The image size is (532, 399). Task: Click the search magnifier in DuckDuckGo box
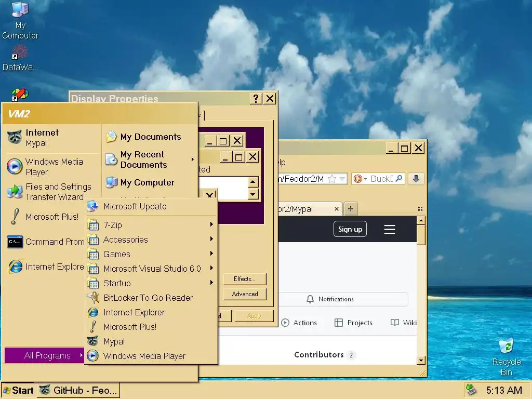[399, 179]
